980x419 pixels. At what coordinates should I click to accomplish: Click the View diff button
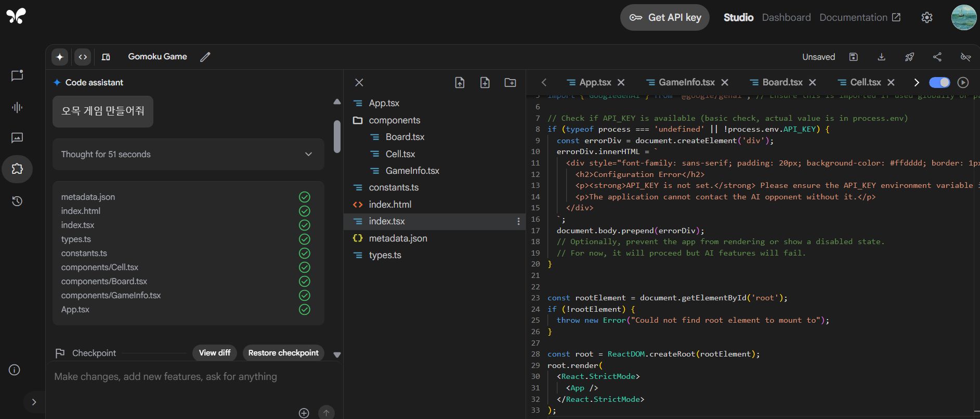tap(215, 353)
